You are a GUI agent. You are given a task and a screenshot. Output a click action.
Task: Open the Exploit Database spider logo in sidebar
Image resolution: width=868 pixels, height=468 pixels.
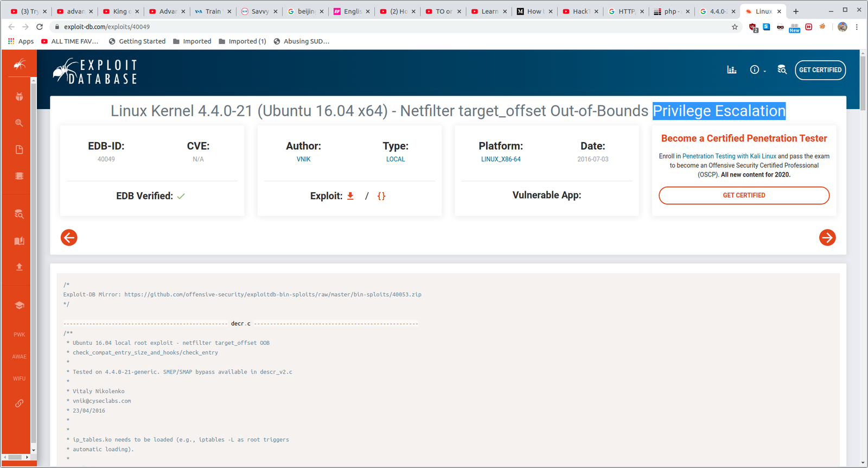[x=20, y=65]
